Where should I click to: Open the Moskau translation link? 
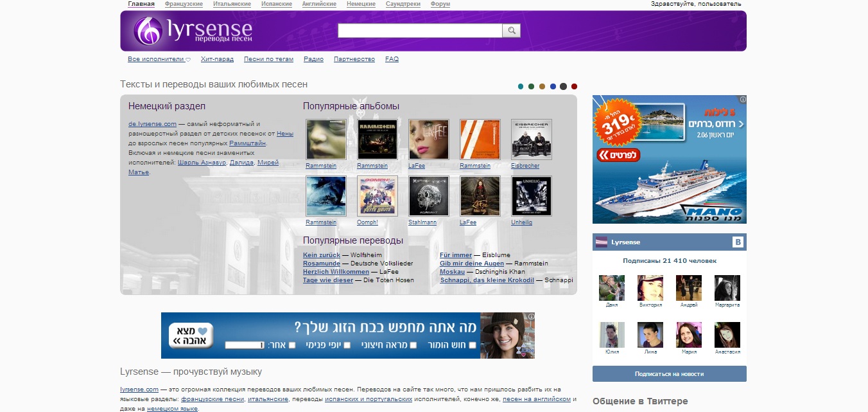452,272
